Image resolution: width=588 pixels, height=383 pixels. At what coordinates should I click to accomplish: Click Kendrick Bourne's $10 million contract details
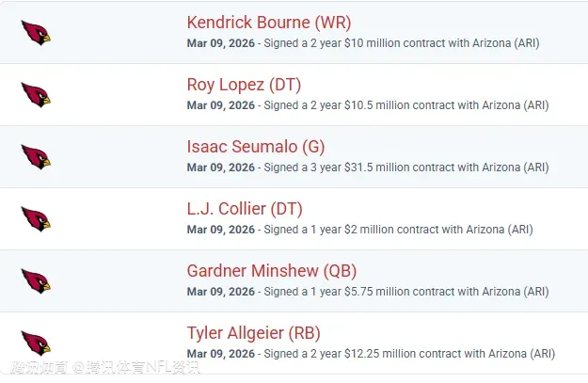(x=402, y=43)
